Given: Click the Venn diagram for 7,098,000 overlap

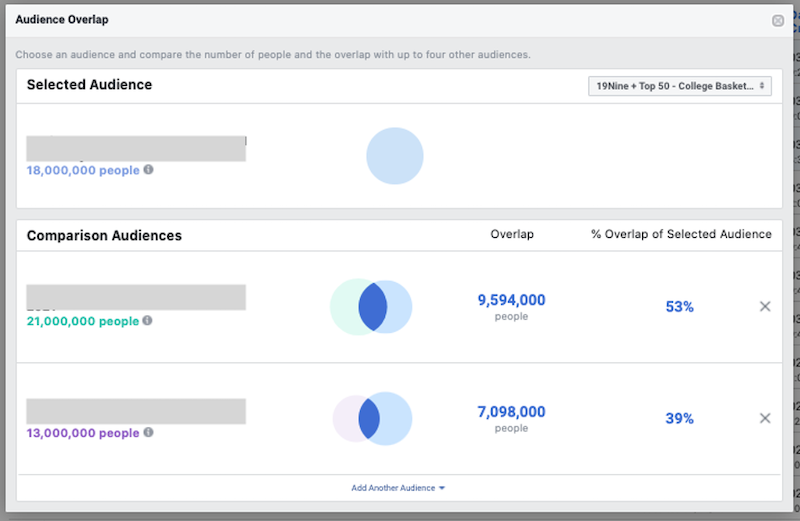Looking at the screenshot, I should 372,418.
